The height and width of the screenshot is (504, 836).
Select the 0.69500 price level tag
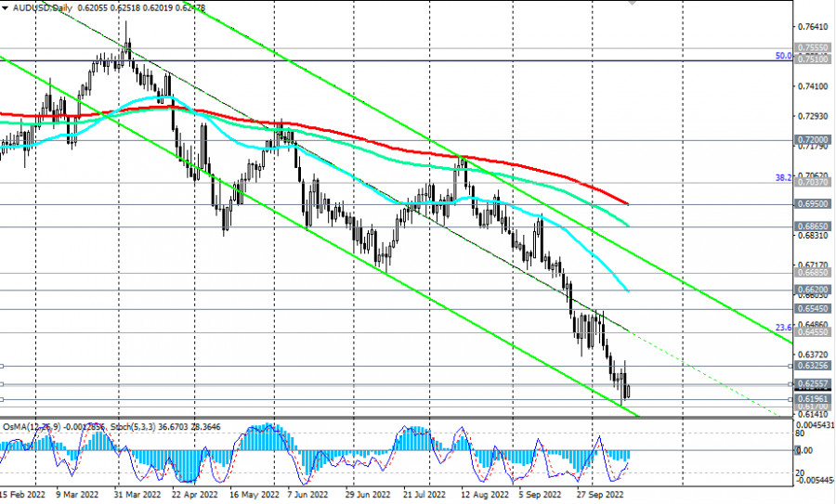pyautogui.click(x=812, y=203)
